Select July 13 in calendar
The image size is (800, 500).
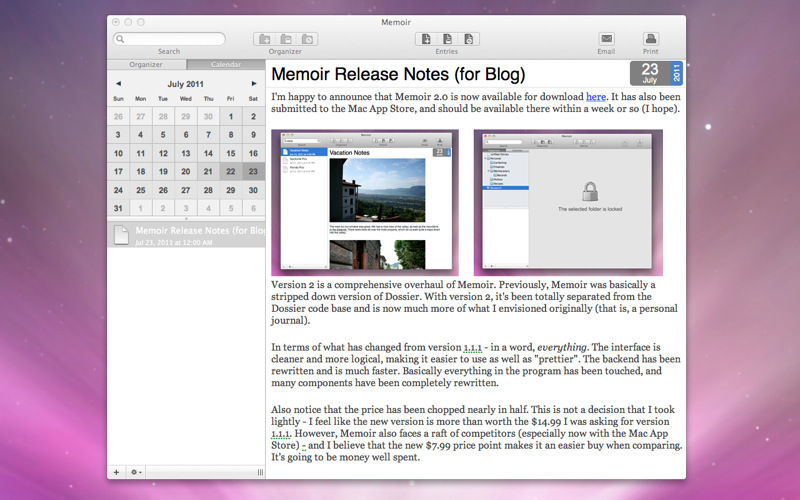(x=186, y=153)
